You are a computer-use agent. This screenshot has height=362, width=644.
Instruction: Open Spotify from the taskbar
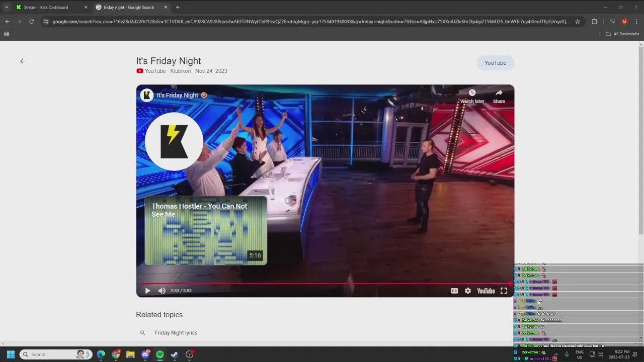click(x=160, y=354)
